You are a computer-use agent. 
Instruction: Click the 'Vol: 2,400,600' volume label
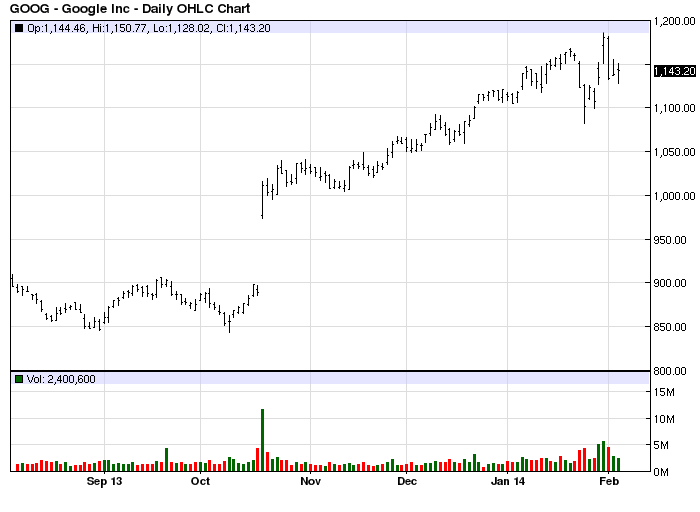(x=61, y=379)
